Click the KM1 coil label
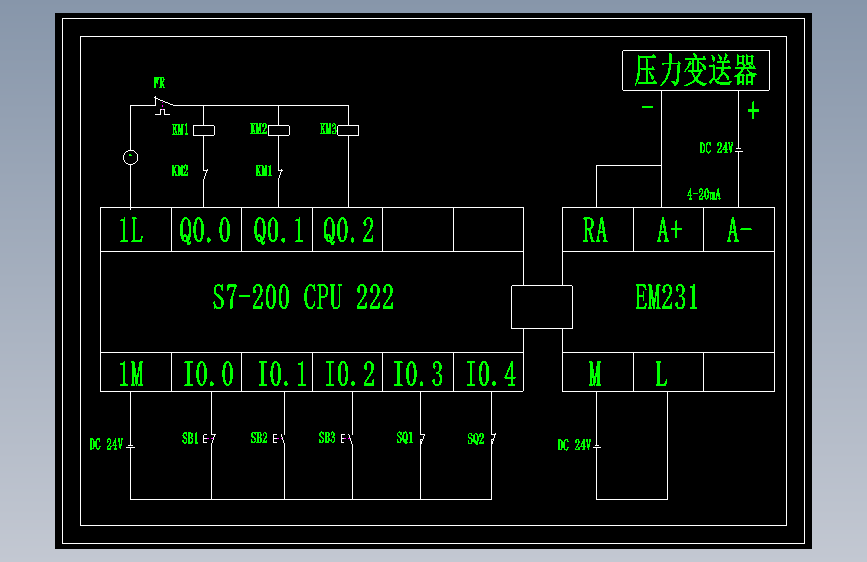Image resolution: width=867 pixels, height=562 pixels. point(180,129)
